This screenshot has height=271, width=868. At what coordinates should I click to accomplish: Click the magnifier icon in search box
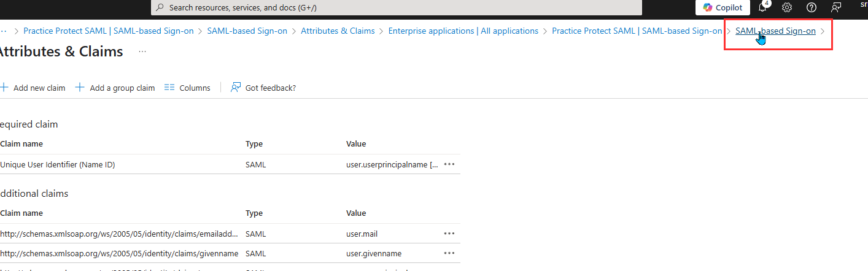click(x=160, y=8)
